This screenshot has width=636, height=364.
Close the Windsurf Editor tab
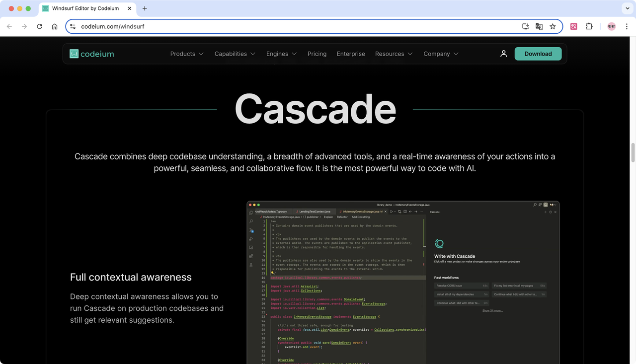click(130, 8)
